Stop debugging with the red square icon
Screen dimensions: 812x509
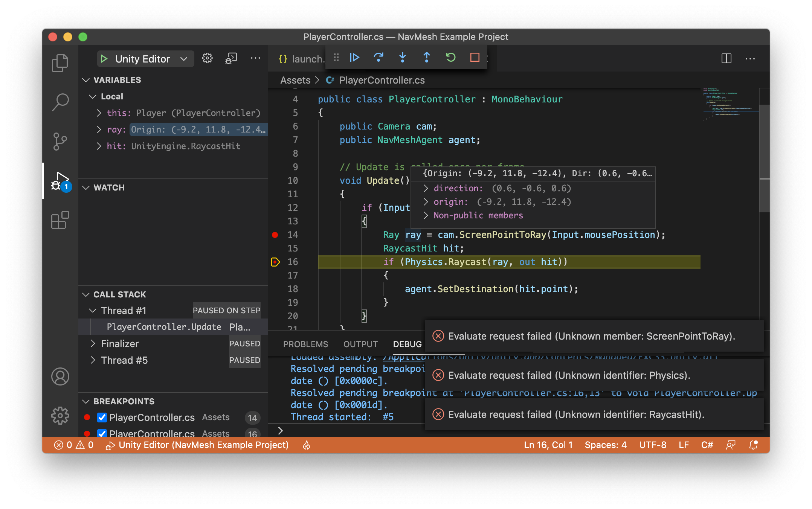click(475, 58)
